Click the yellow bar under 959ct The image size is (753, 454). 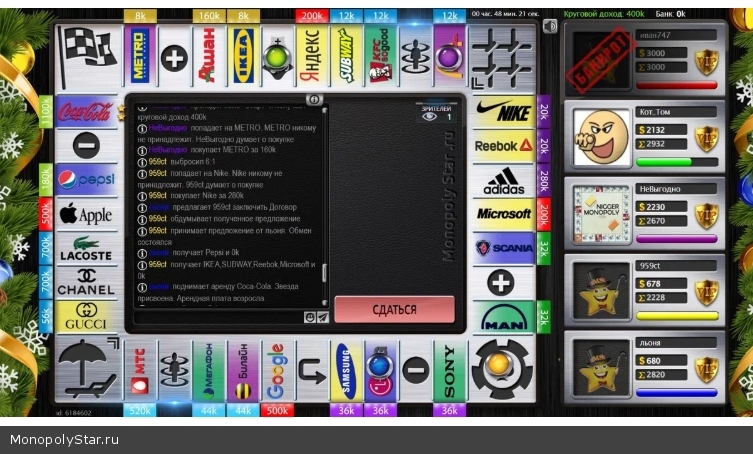pyautogui.click(x=677, y=316)
